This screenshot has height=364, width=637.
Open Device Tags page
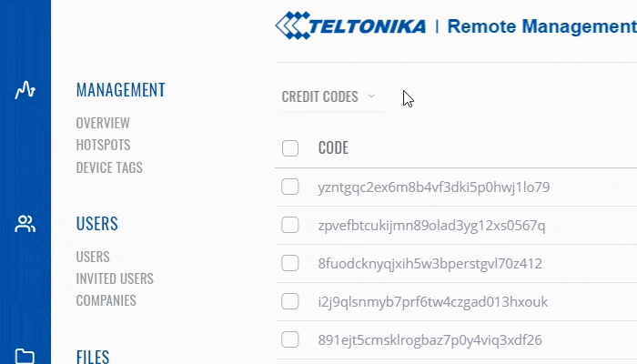[x=109, y=167]
